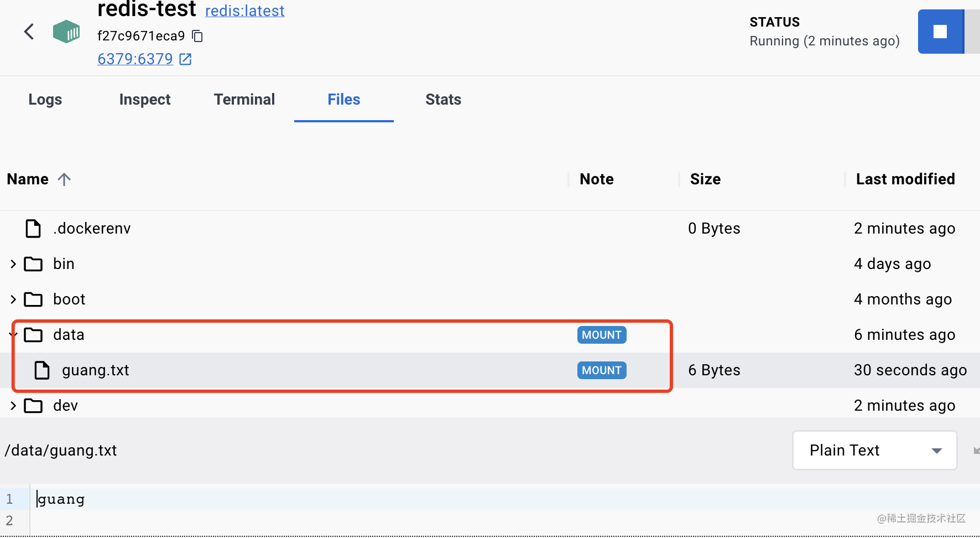Open port link external icon

pyautogui.click(x=185, y=59)
